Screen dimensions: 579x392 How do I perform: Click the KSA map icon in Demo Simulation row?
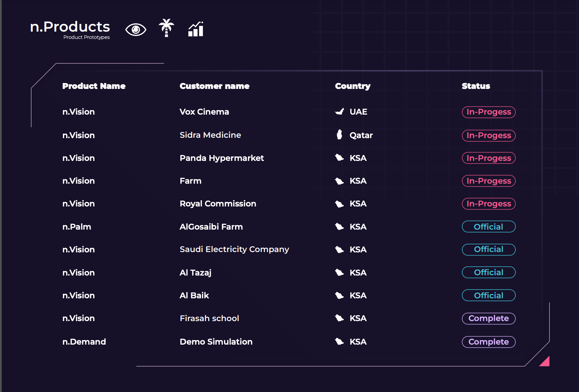click(x=340, y=342)
